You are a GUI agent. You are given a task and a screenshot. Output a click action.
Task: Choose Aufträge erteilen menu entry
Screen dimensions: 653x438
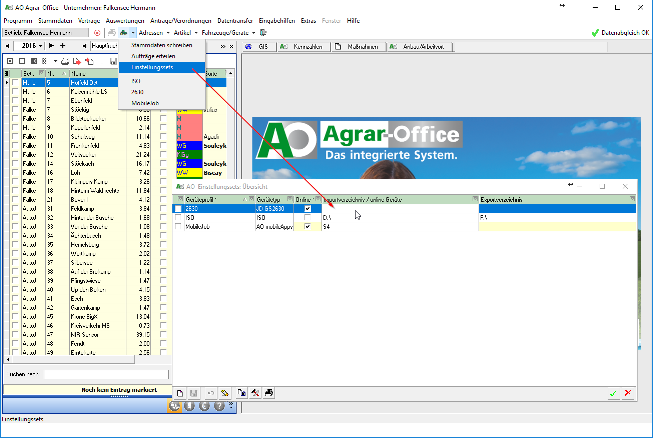click(x=162, y=56)
